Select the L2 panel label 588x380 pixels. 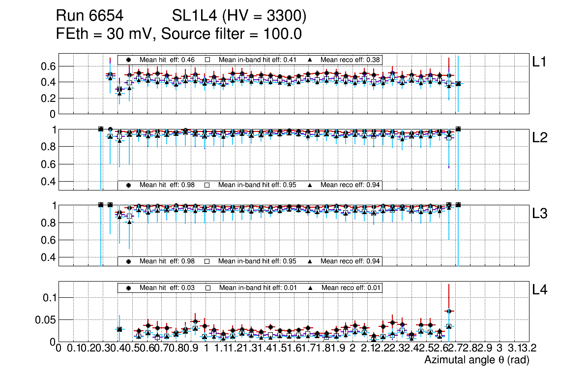pos(540,138)
